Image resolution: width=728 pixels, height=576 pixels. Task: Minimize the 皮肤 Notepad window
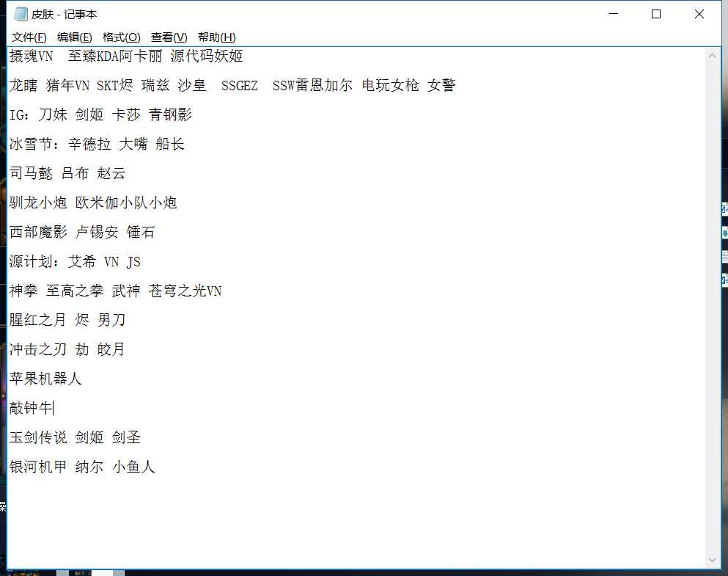(614, 14)
